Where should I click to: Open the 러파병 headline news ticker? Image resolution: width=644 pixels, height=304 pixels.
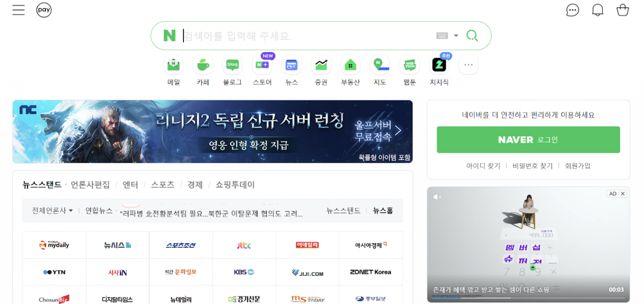[211, 214]
